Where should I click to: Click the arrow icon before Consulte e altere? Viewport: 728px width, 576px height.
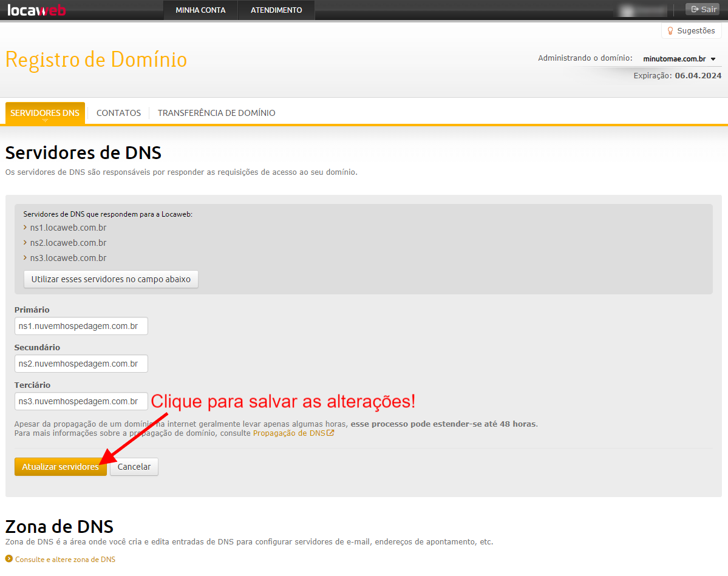(x=9, y=559)
